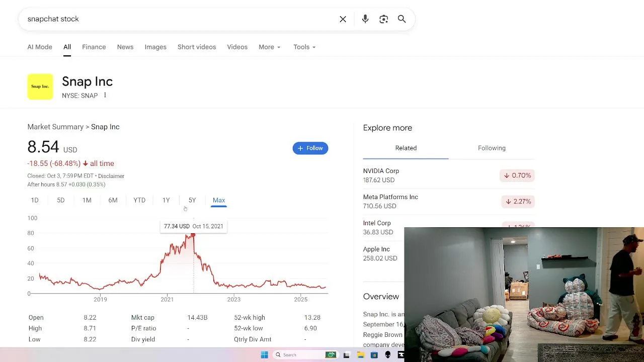Click the -18.55 (-68.48%) all time text
Image resolution: width=644 pixels, height=362 pixels.
coord(70,163)
